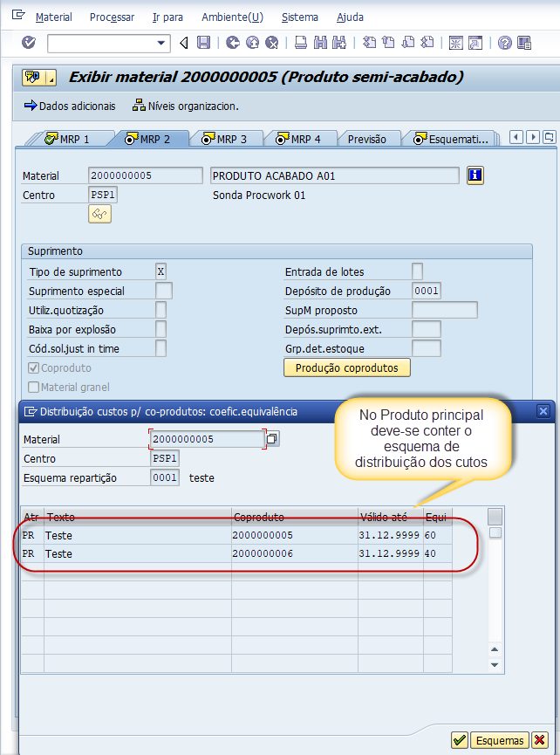560x755 pixels.
Task: Toggle the Baixa por explosão checkbox
Action: pyautogui.click(x=160, y=329)
